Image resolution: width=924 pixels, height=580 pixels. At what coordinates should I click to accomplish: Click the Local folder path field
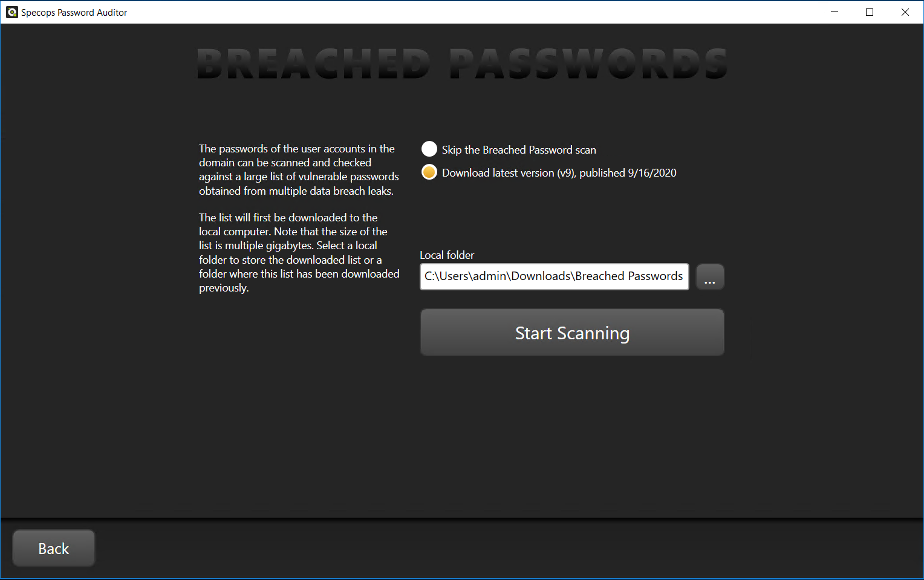[554, 276]
